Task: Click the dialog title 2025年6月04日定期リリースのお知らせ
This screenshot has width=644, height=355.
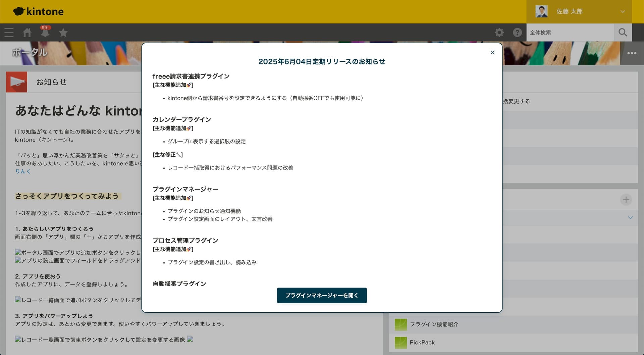Action: click(x=322, y=61)
